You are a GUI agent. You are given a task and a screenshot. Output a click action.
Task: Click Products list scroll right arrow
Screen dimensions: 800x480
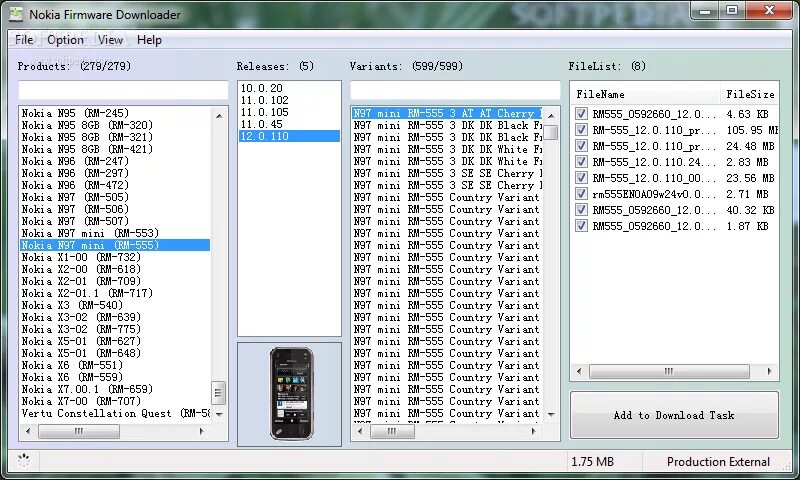(202, 432)
